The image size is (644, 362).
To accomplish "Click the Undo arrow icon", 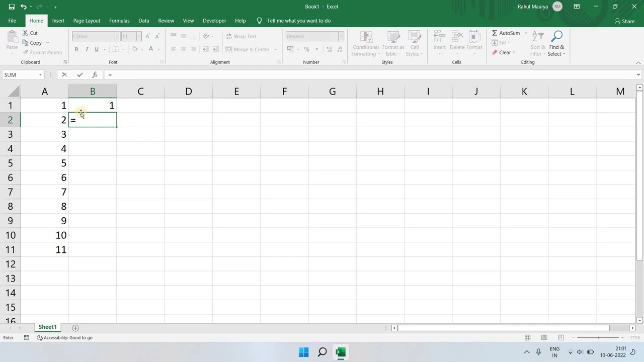I will click(x=24, y=7).
